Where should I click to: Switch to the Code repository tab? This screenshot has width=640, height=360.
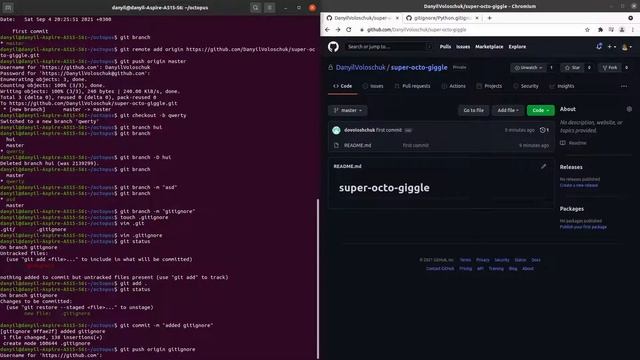[x=343, y=86]
